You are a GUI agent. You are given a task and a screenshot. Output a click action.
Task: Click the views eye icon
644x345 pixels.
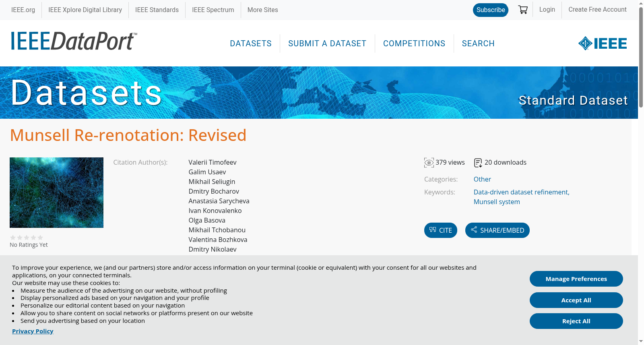click(x=429, y=163)
